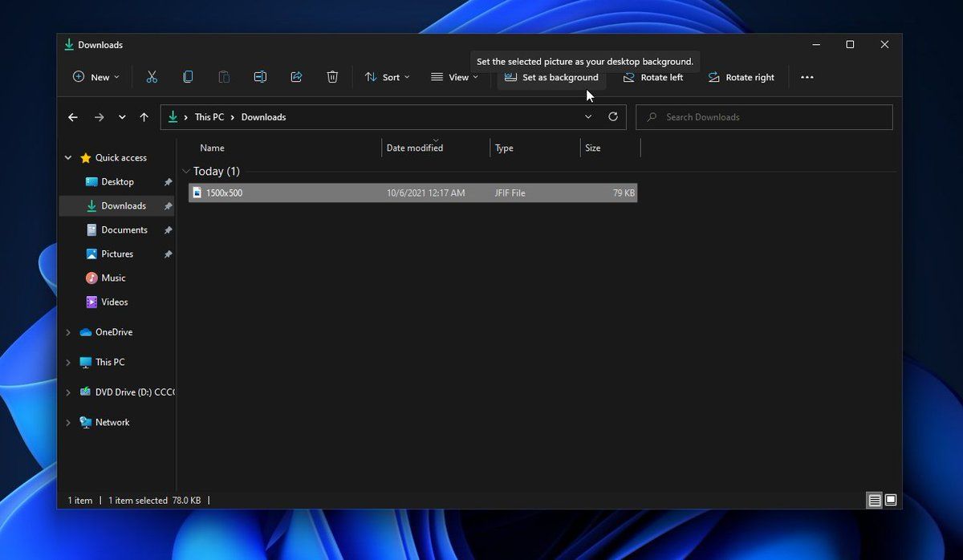
Task: Click the Copy icon in toolbar
Action: [188, 77]
